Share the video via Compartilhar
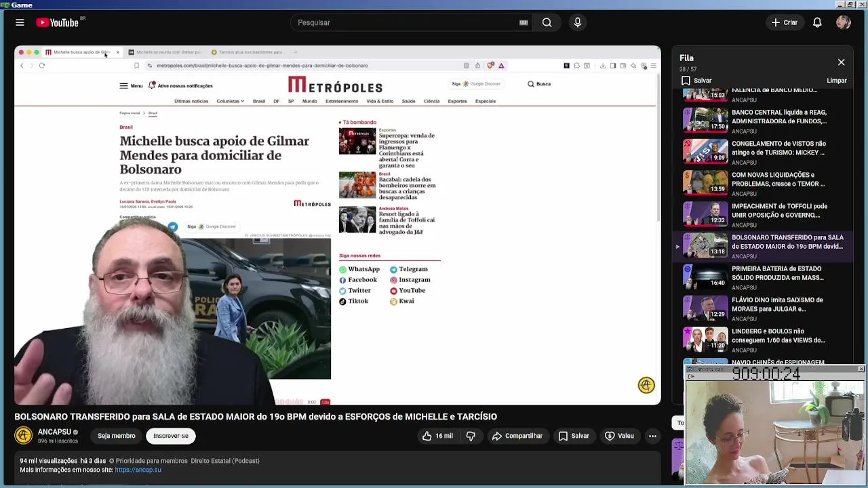Viewport: 868px width, 488px height. tap(517, 436)
